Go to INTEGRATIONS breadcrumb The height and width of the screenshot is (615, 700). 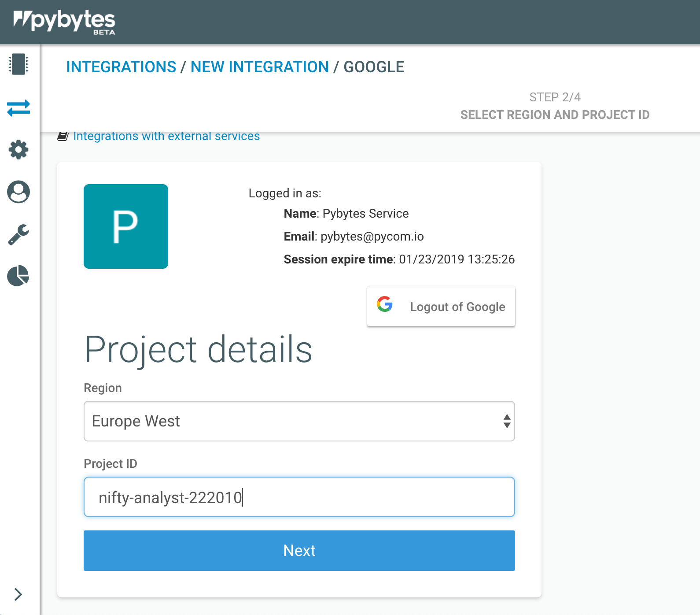click(x=121, y=67)
